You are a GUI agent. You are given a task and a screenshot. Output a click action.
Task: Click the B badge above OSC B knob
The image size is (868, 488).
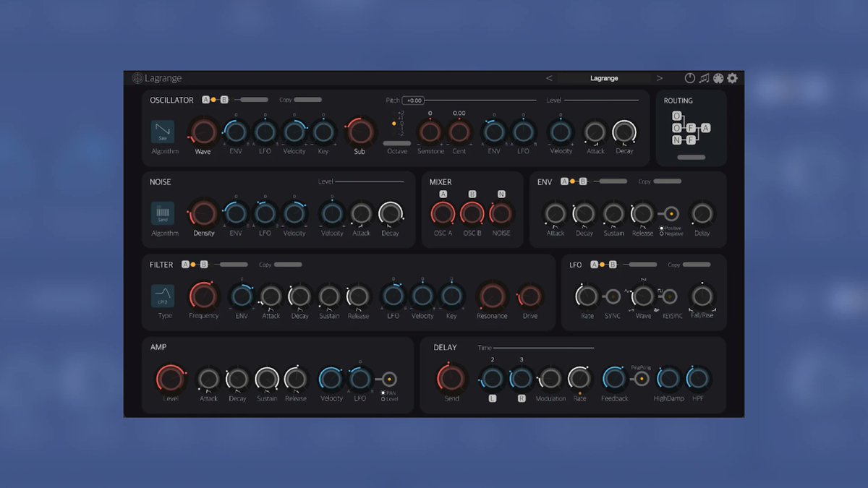click(x=472, y=194)
